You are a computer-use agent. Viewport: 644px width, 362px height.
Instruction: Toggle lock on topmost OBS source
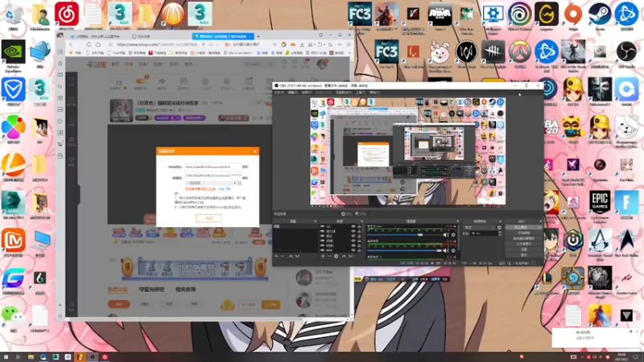pos(359,226)
